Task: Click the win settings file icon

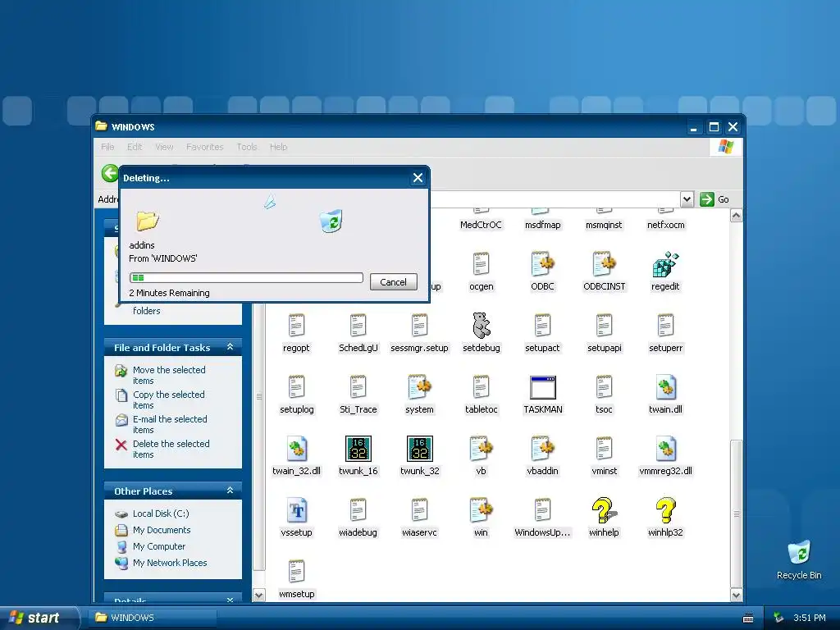Action: (481, 510)
